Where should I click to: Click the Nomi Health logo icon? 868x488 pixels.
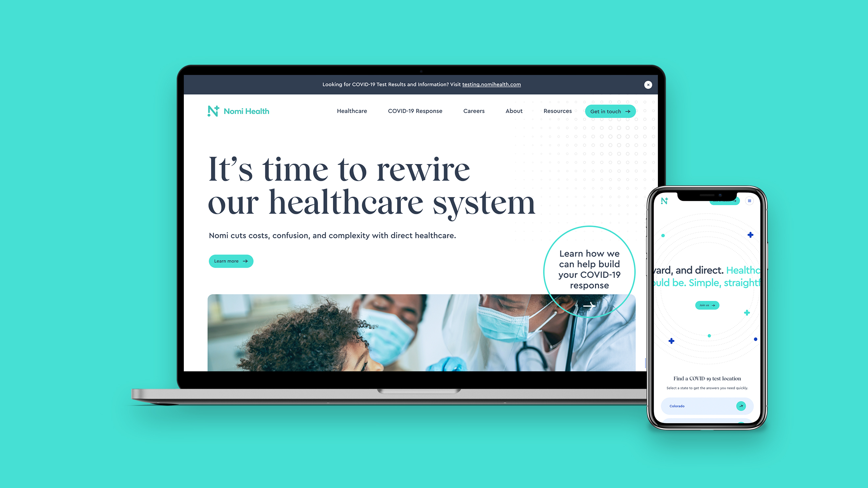[x=213, y=111]
